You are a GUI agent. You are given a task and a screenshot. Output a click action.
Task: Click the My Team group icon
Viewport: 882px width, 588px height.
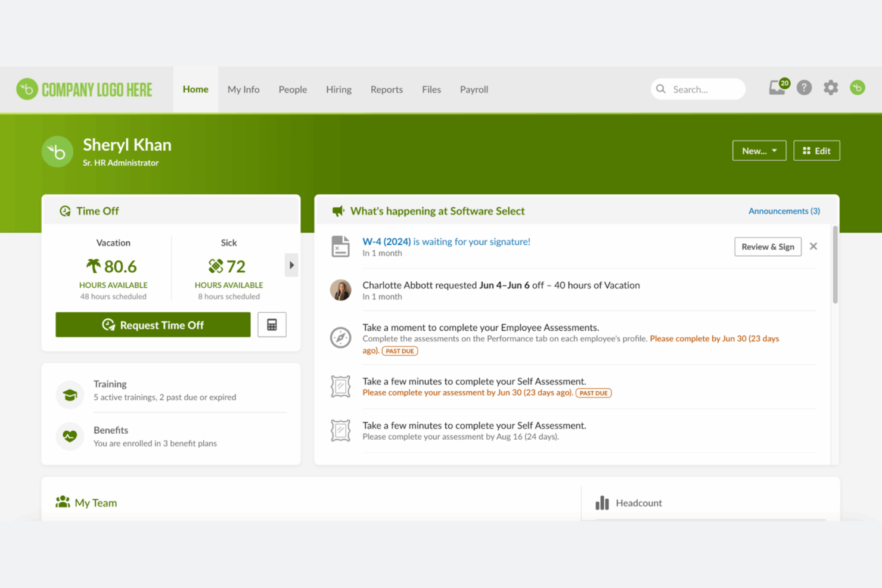62,502
